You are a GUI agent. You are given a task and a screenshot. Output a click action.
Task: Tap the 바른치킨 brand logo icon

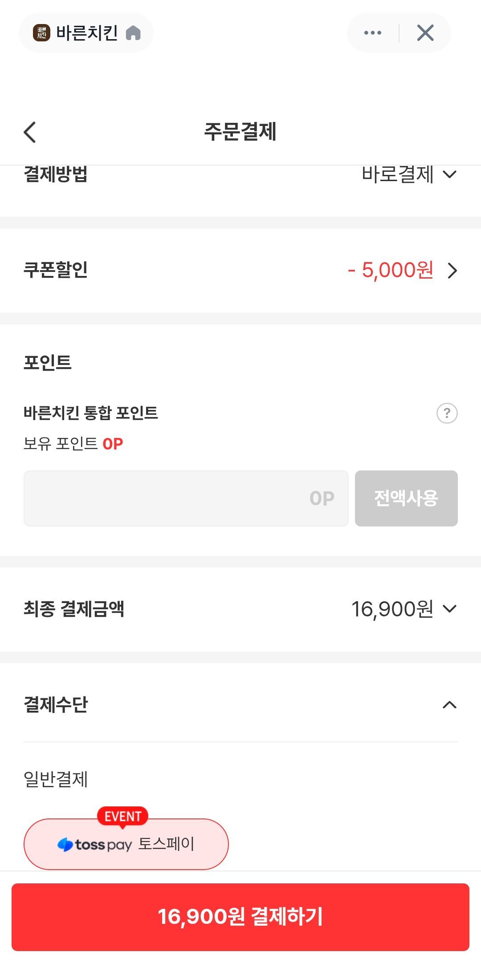pyautogui.click(x=41, y=32)
